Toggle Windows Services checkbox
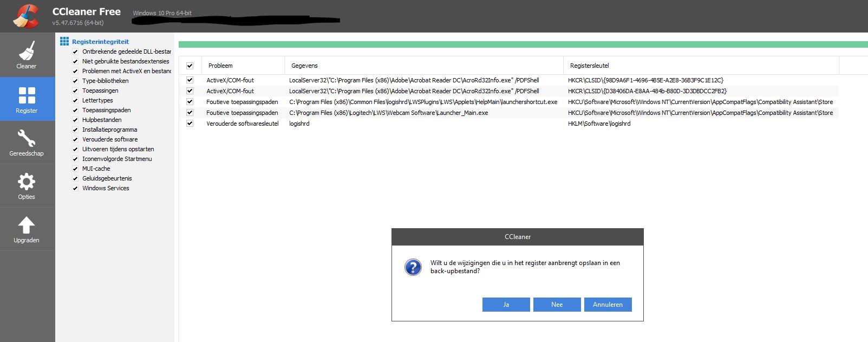Image resolution: width=868 pixels, height=342 pixels. [75, 189]
